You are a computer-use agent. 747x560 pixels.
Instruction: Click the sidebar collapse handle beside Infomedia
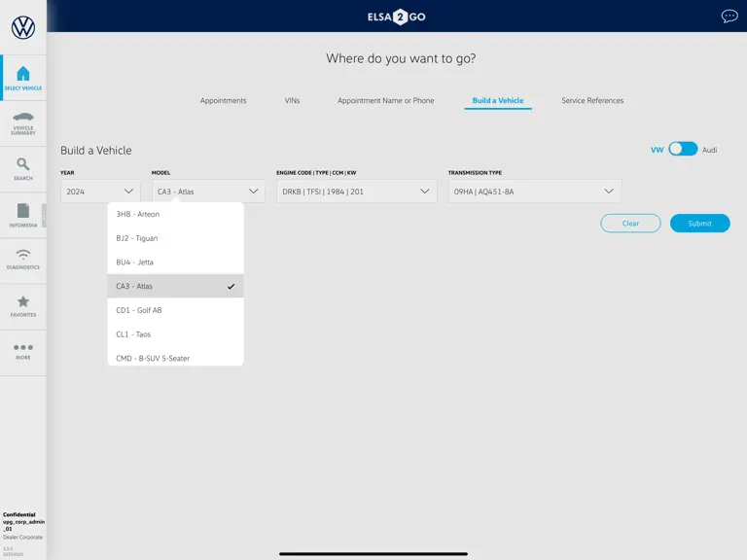[45, 215]
